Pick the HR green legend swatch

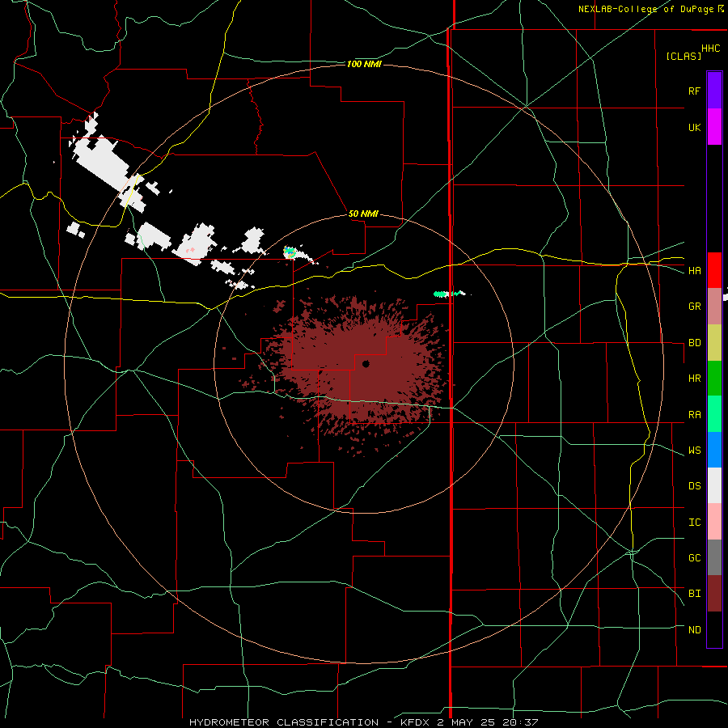coord(714,379)
